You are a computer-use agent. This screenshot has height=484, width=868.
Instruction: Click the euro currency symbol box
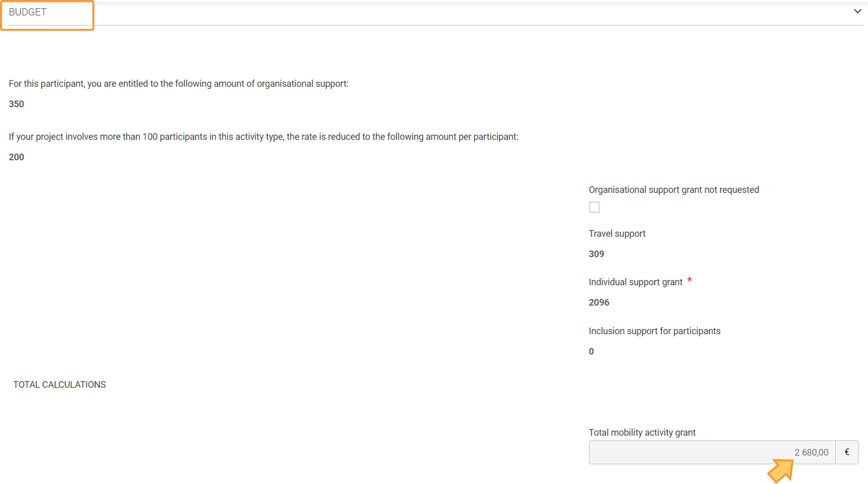click(847, 452)
